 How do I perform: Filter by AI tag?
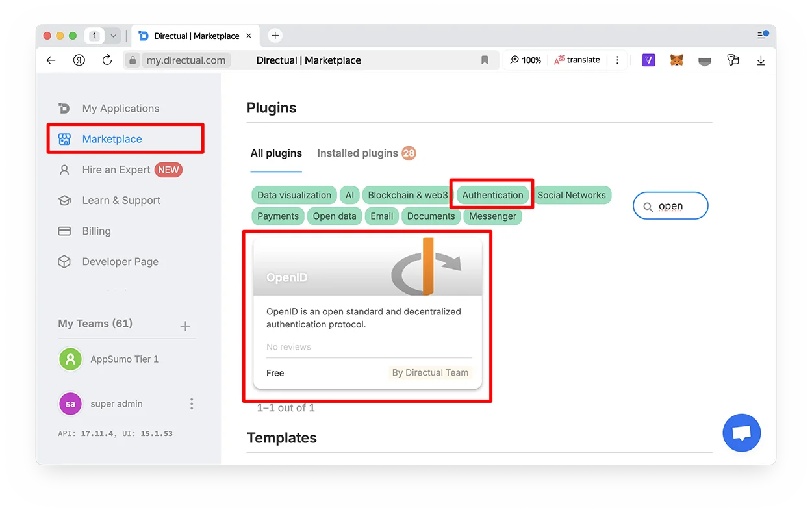[349, 195]
